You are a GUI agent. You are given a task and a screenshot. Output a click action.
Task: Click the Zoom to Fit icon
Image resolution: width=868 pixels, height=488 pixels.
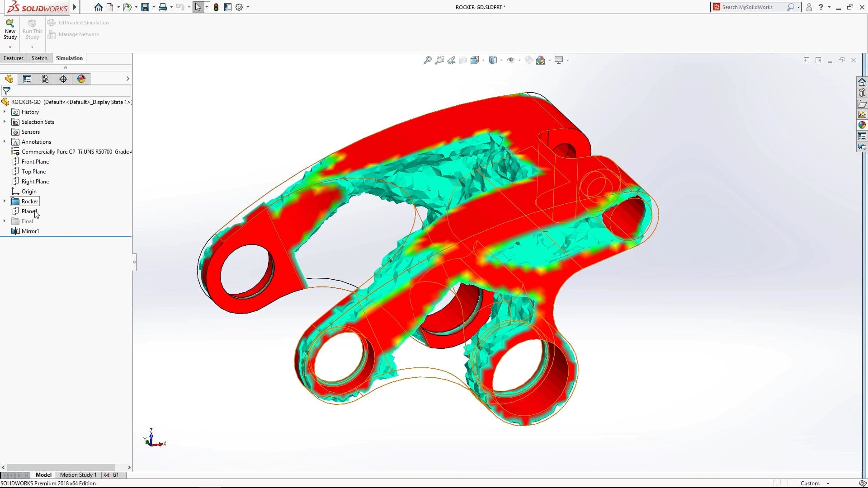click(x=427, y=60)
